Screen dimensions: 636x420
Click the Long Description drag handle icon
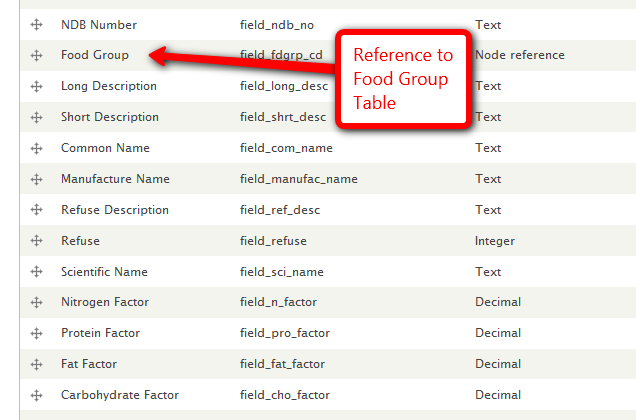(x=37, y=86)
